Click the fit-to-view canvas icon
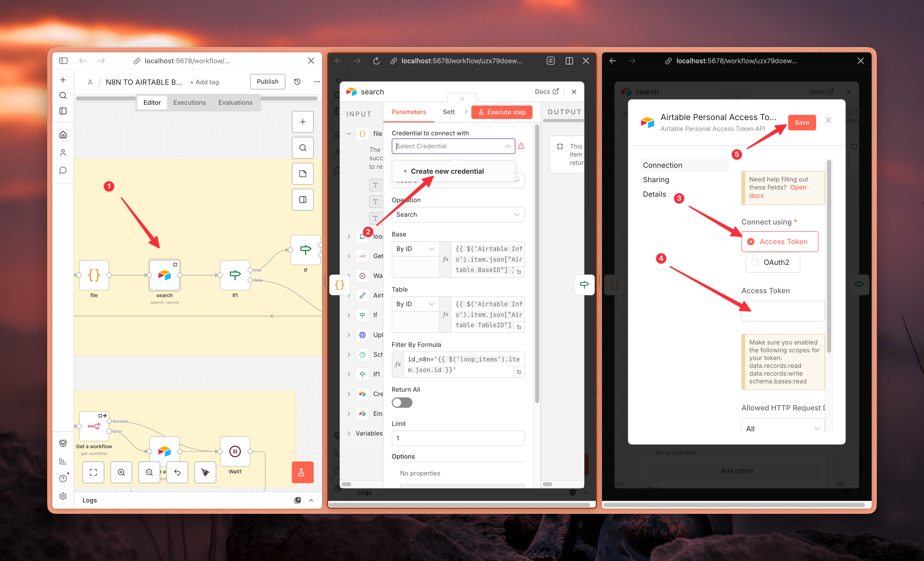The width and height of the screenshot is (924, 561). (x=93, y=473)
